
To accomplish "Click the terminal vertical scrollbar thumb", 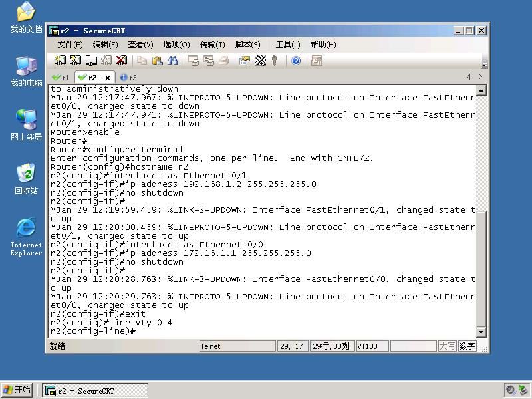I will (481, 269).
